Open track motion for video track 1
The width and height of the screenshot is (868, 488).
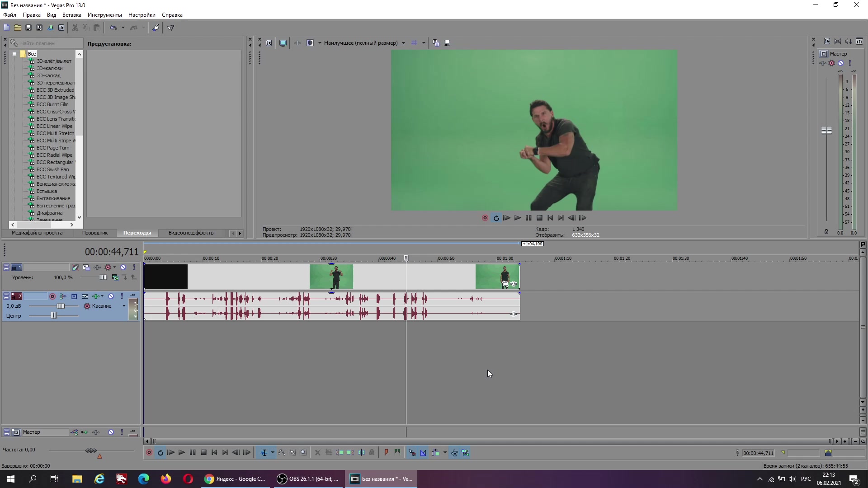pyautogui.click(x=86, y=267)
